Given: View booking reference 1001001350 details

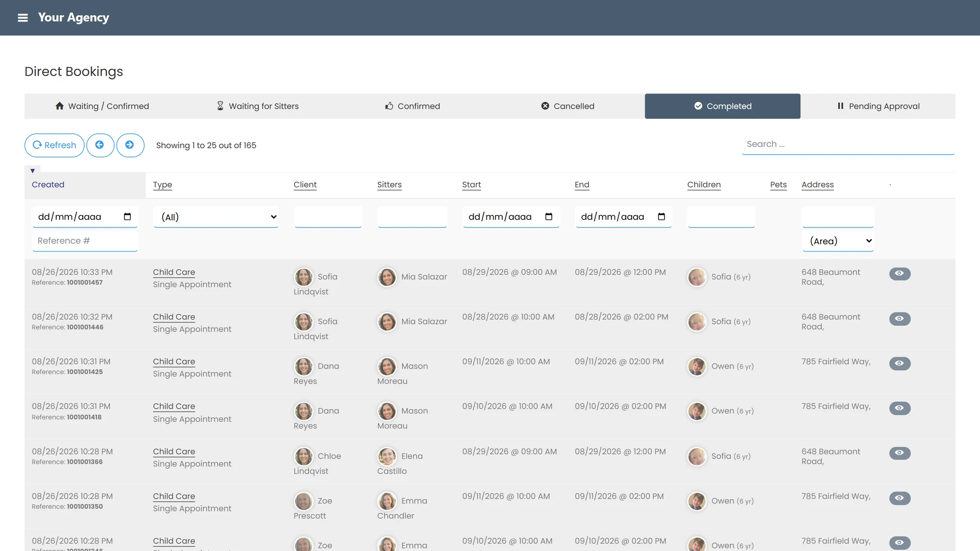Looking at the screenshot, I should (x=900, y=498).
